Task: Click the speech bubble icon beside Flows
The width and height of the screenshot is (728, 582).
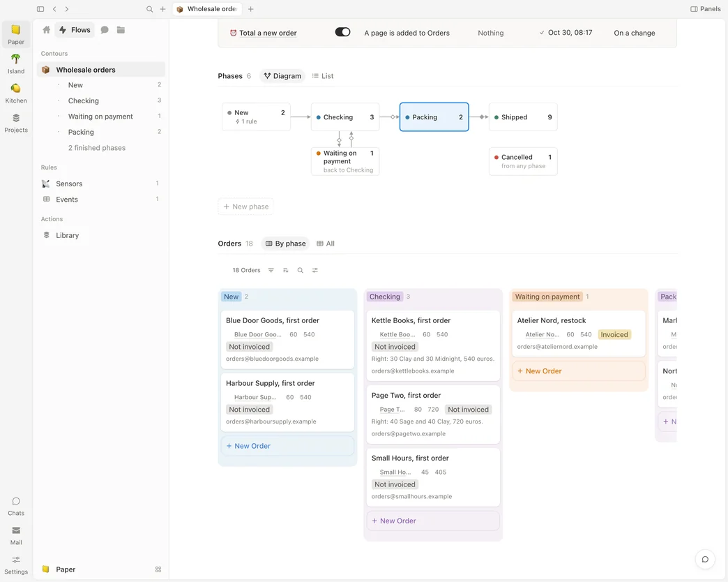Action: point(105,30)
